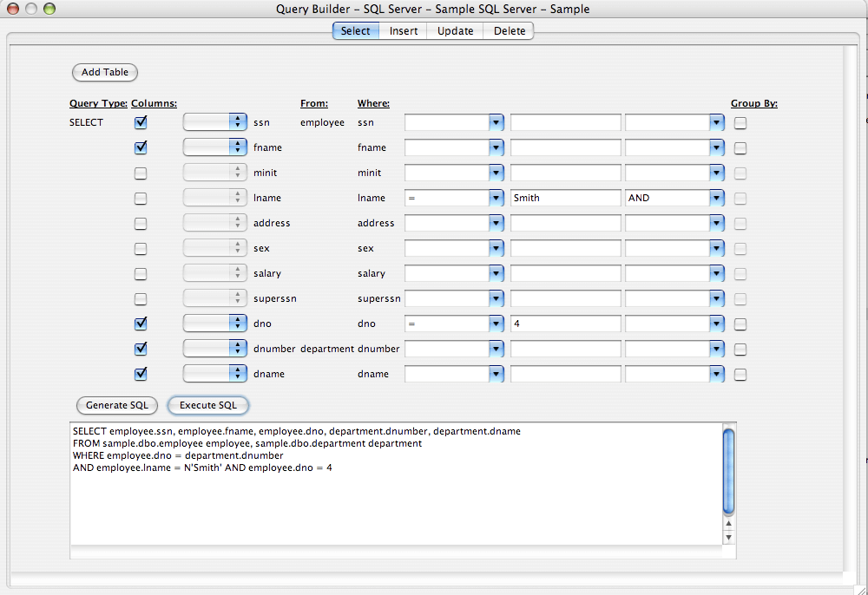Tick the address column checkbox

tap(141, 224)
